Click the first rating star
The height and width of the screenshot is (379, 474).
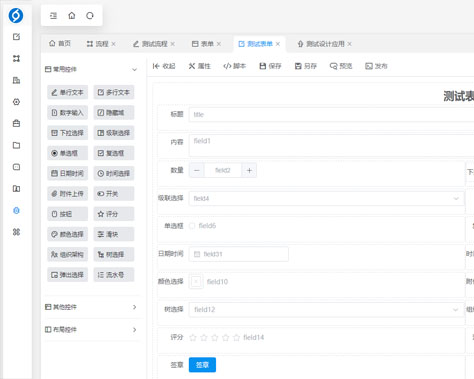(x=193, y=338)
